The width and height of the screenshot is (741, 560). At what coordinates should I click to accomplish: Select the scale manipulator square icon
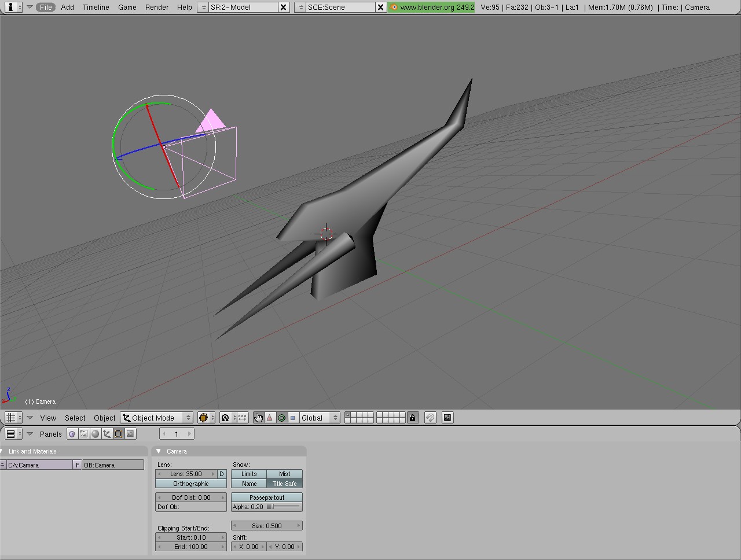292,418
